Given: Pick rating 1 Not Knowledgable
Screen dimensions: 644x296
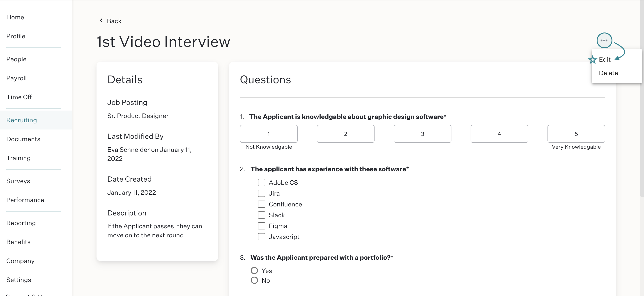Looking at the screenshot, I should point(269,134).
